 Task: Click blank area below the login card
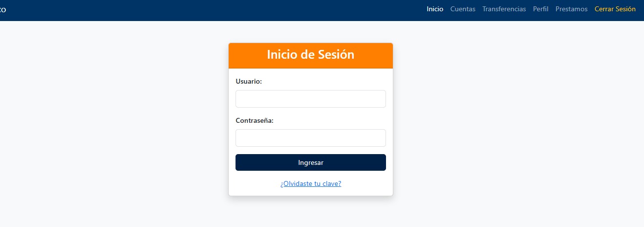(x=311, y=213)
